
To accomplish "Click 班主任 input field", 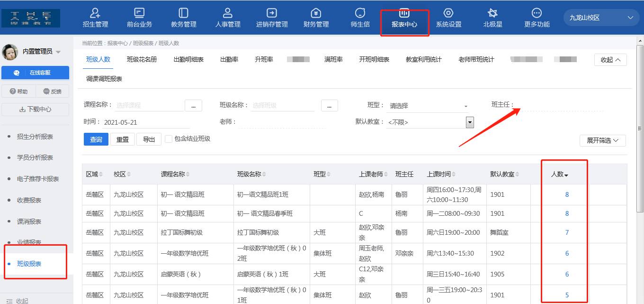I will pyautogui.click(x=560, y=105).
